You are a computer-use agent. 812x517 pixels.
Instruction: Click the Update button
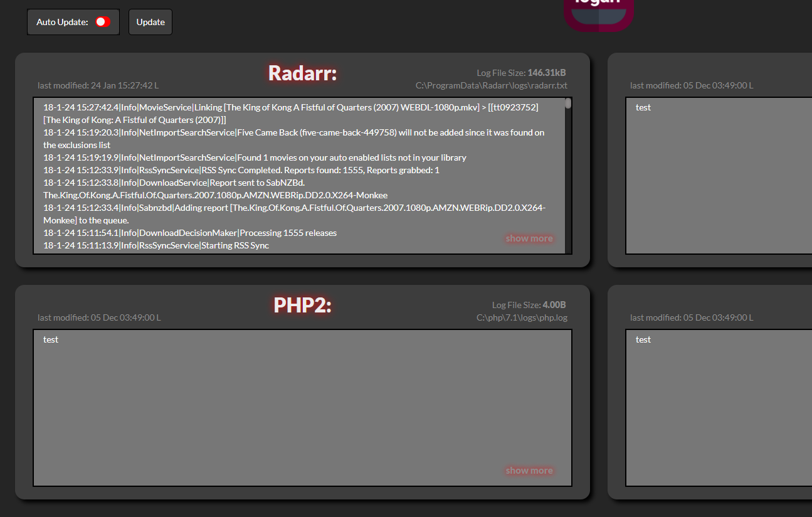[150, 21]
